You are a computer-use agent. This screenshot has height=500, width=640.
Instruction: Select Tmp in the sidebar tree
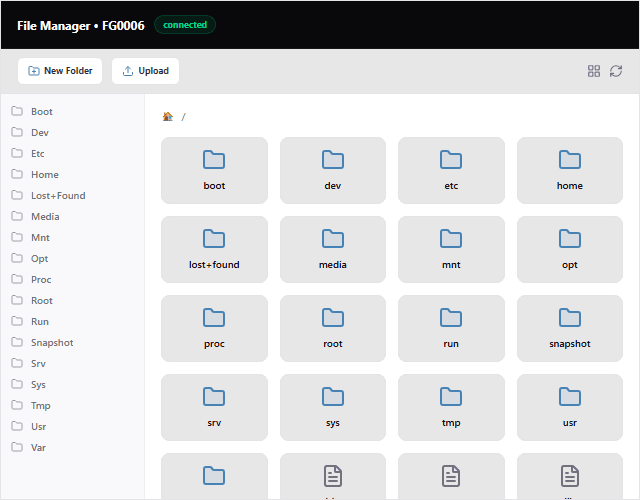[72, 406]
